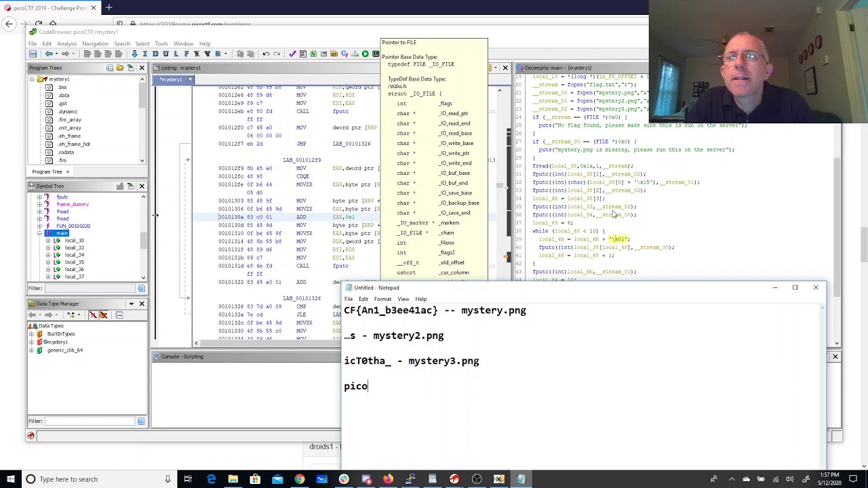Redo action in Ghidra toolbar
Screen dimensions: 868x488
(x=276, y=54)
